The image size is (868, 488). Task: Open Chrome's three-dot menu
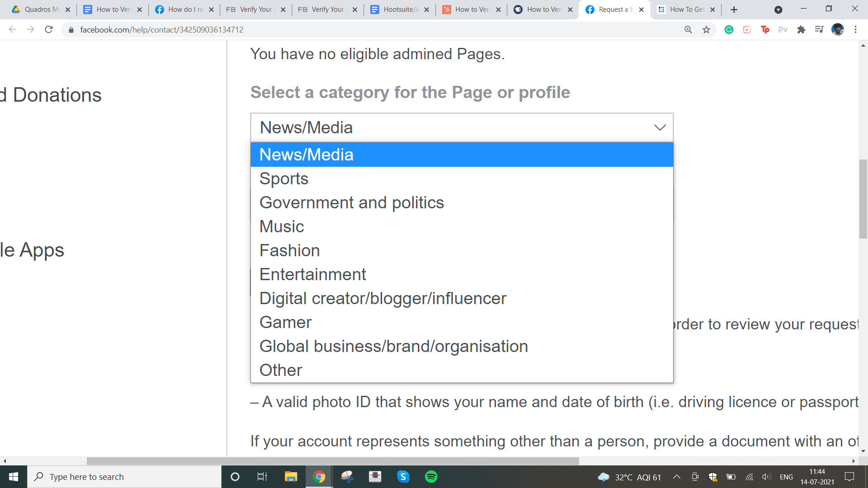click(855, 29)
